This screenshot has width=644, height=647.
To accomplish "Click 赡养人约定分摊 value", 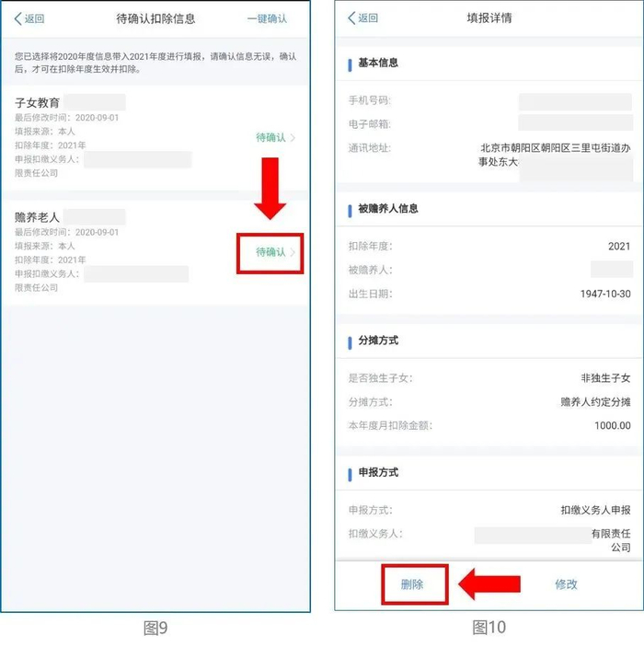I will [x=595, y=402].
